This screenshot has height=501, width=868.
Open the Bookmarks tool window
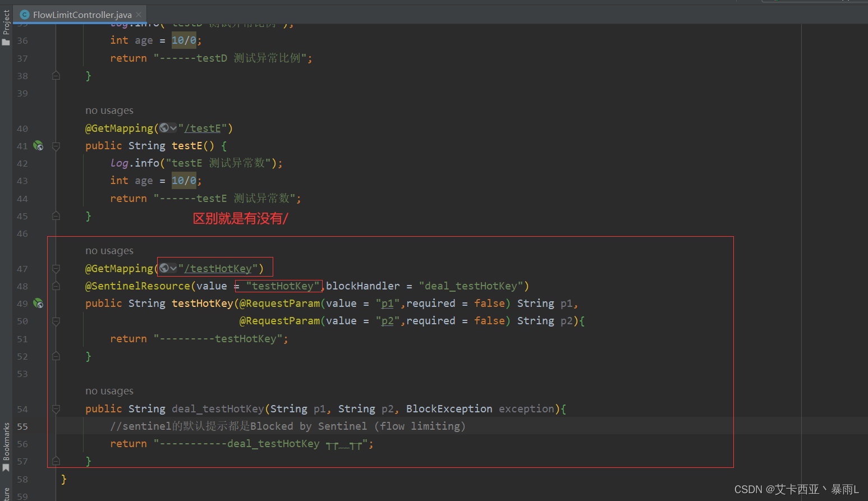[6, 448]
